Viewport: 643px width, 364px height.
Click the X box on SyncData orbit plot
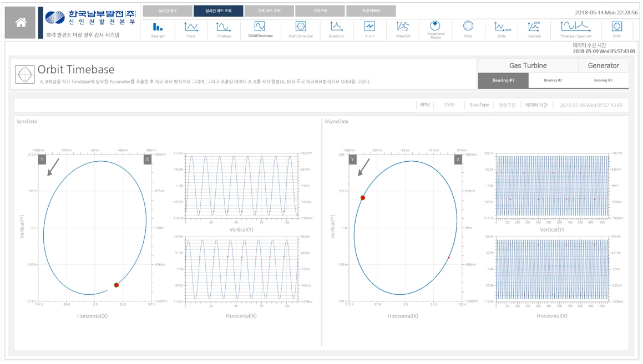(147, 159)
